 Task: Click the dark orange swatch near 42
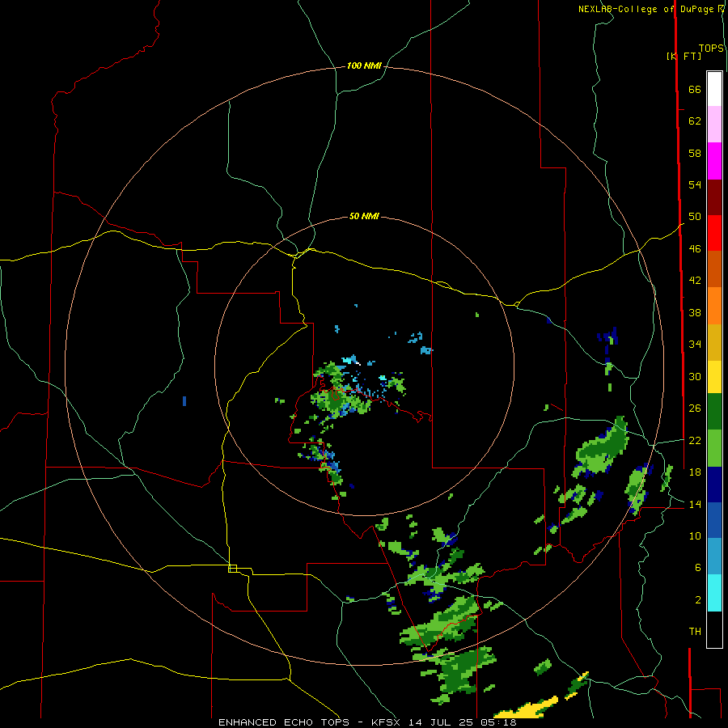coord(714,269)
